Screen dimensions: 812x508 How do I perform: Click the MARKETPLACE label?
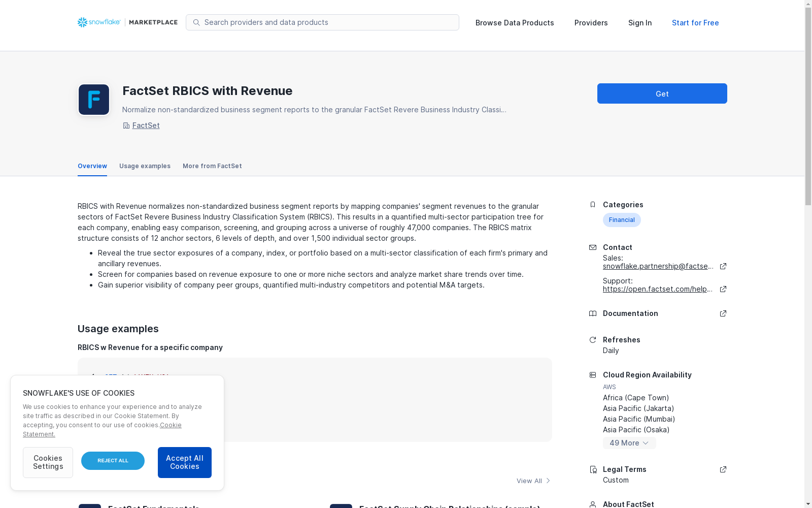[153, 22]
